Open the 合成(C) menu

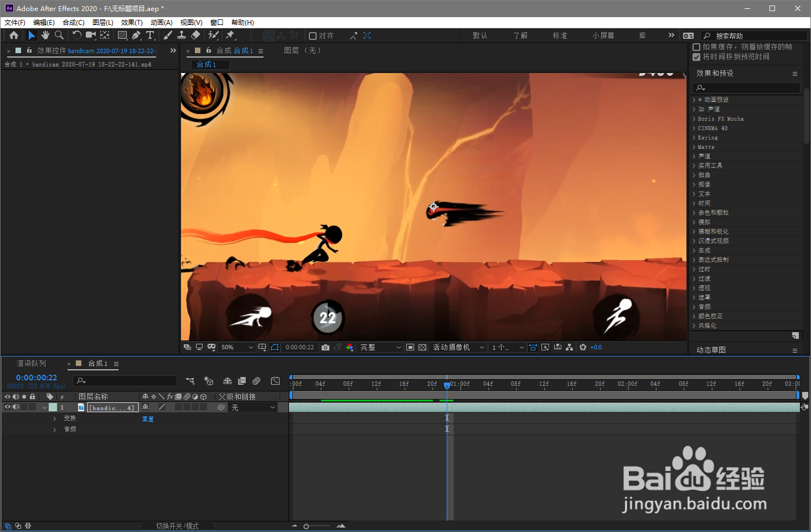point(74,23)
